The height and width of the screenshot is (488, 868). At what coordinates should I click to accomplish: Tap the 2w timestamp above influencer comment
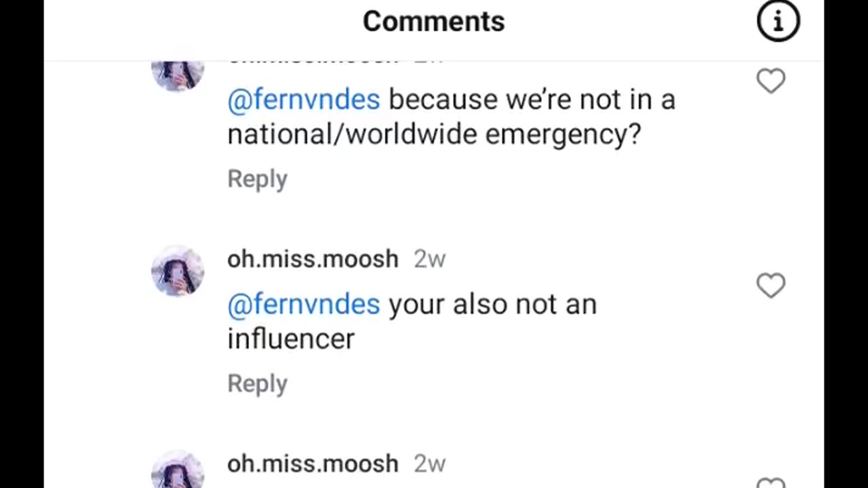(x=429, y=259)
